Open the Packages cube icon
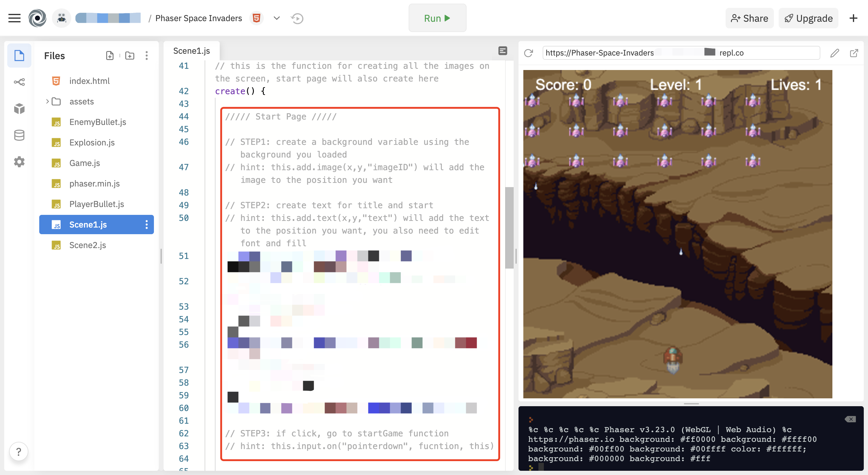Image resolution: width=868 pixels, height=475 pixels. [x=19, y=108]
